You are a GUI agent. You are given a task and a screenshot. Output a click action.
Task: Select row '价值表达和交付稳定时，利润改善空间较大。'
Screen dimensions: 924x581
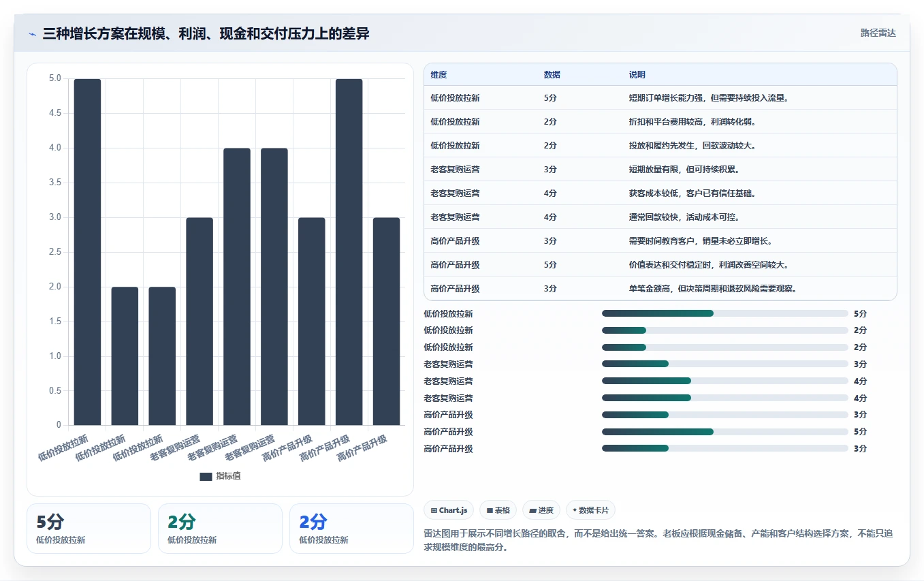(660, 265)
